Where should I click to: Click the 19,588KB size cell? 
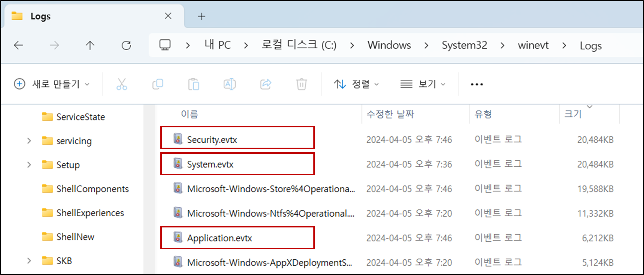tap(596, 189)
